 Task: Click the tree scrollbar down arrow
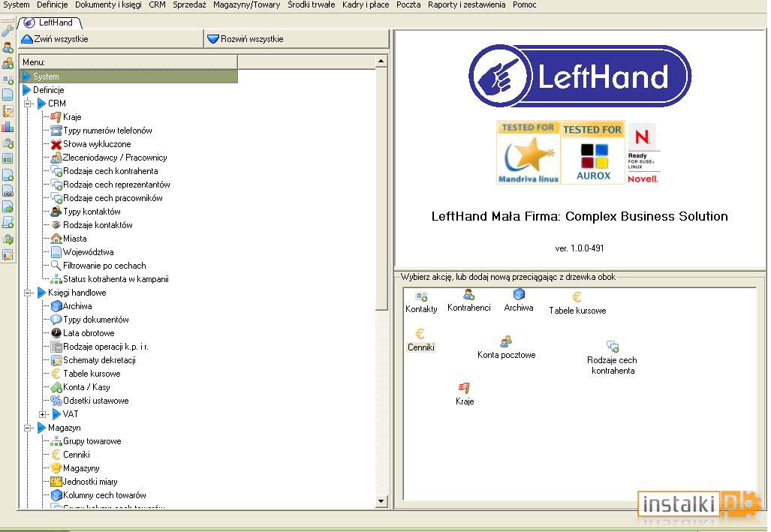[x=381, y=501]
